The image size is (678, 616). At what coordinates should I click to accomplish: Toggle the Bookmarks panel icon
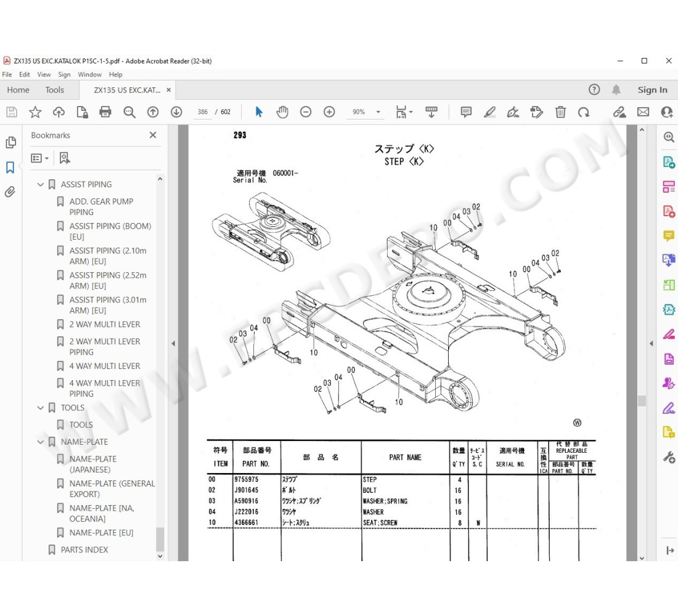tap(10, 167)
